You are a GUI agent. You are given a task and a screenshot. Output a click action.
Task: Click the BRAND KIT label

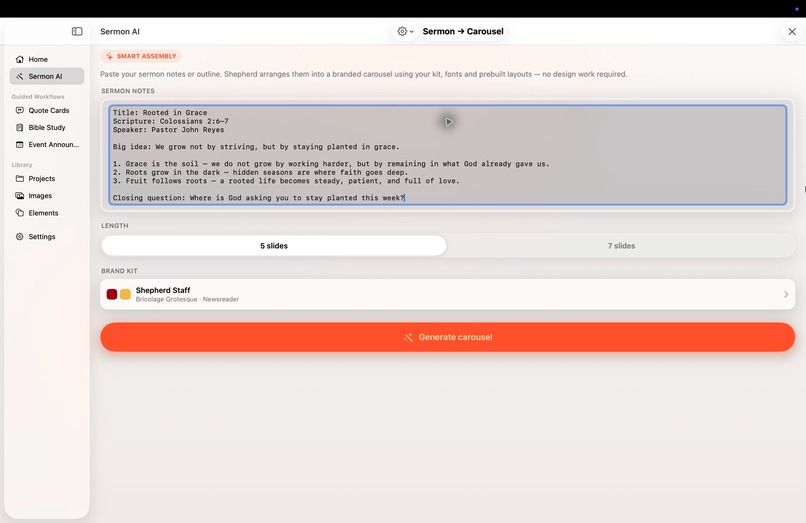point(119,271)
